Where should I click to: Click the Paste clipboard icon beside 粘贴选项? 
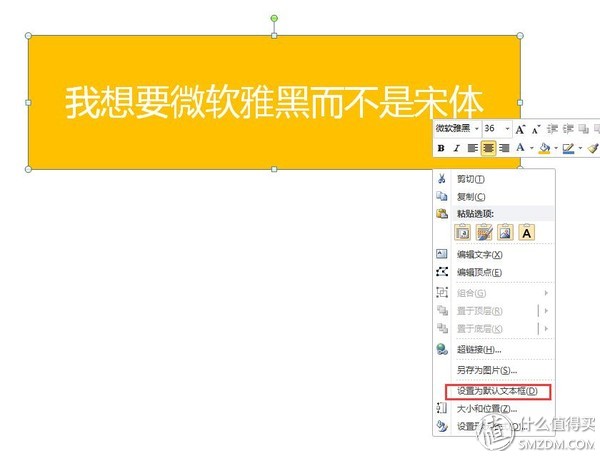point(442,213)
